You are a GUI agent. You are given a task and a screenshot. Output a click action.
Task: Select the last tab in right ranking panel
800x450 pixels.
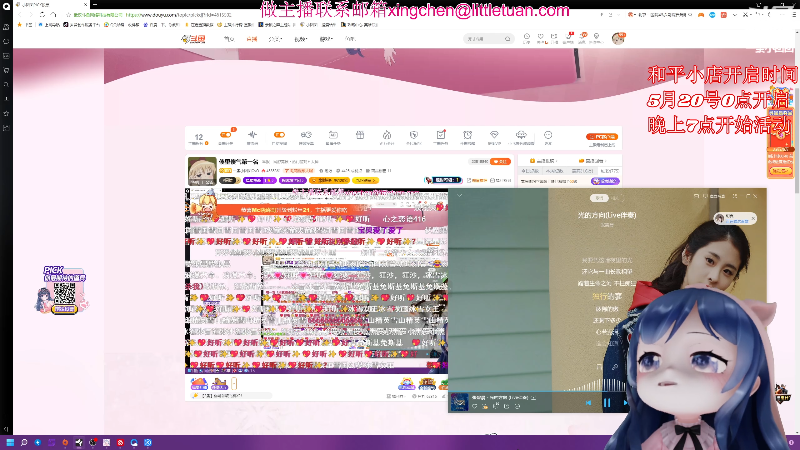coord(609,171)
